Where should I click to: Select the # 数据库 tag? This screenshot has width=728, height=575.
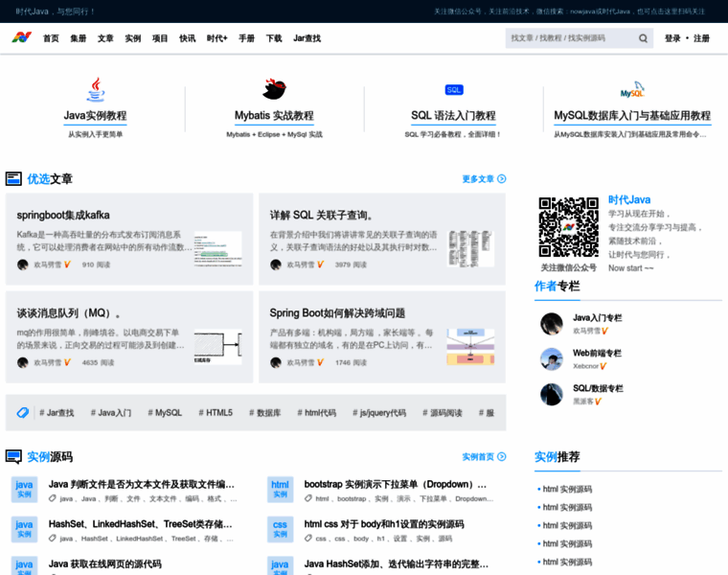(265, 412)
